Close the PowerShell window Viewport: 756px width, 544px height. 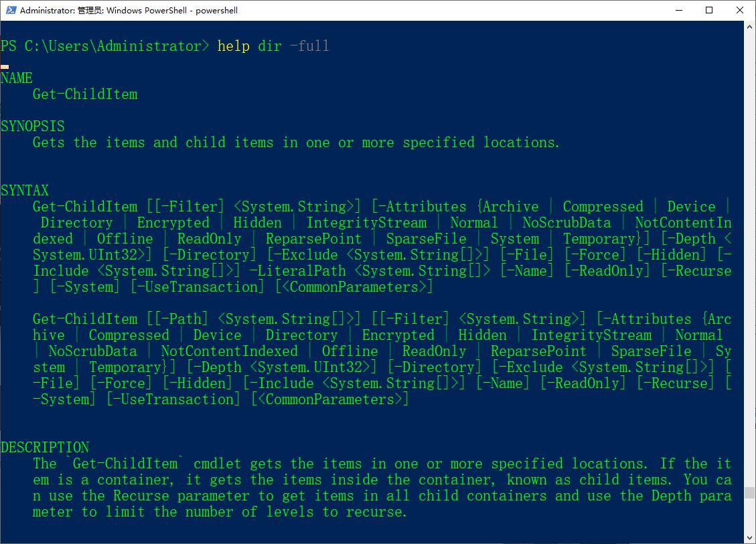point(740,10)
